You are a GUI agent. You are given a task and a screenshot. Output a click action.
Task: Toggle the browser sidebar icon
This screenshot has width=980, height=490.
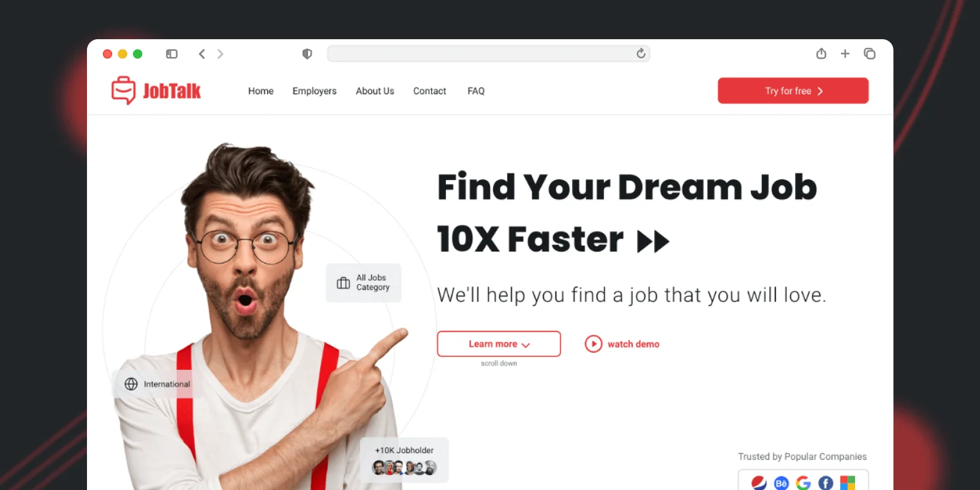pyautogui.click(x=171, y=54)
